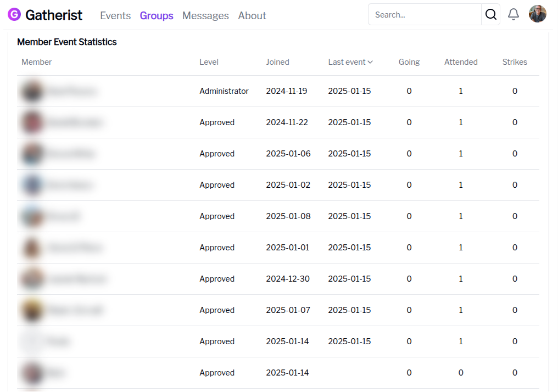The width and height of the screenshot is (558, 392).
Task: Open your profile avatar menu
Action: [537, 14]
